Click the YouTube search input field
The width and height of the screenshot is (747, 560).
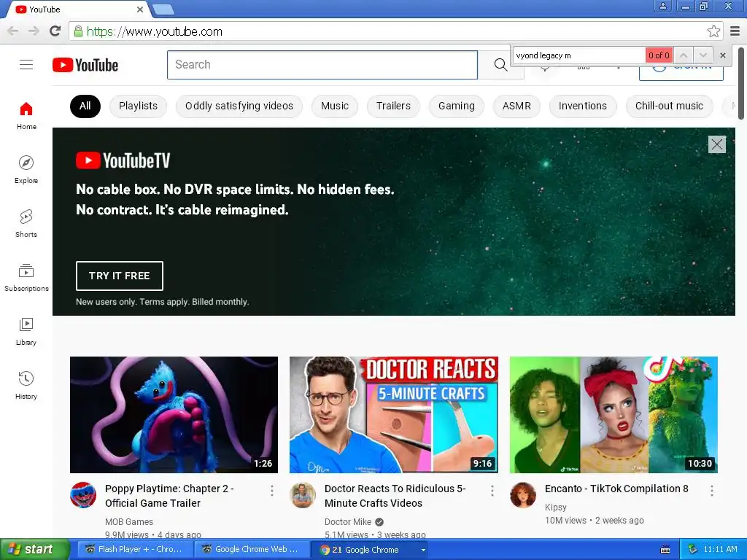[322, 65]
